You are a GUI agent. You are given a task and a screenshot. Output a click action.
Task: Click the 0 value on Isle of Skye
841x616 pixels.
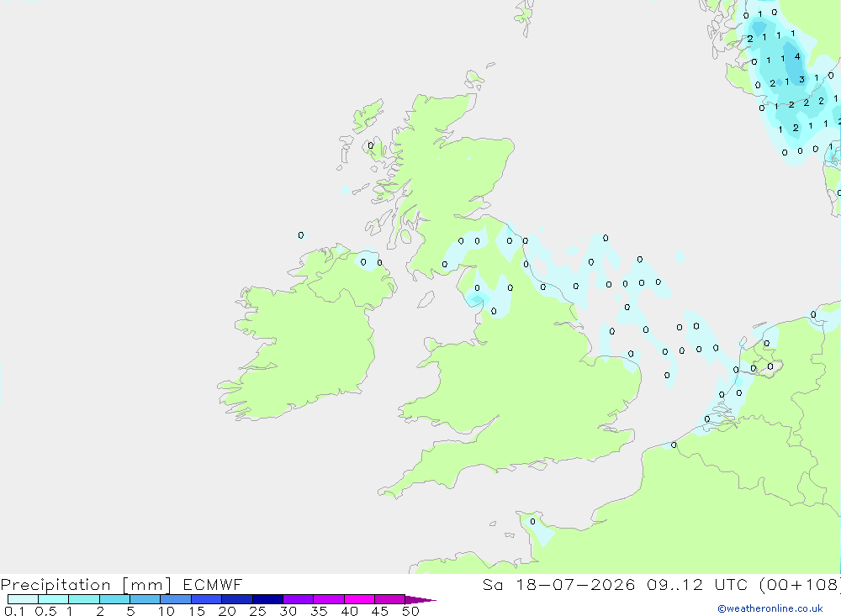pos(371,146)
